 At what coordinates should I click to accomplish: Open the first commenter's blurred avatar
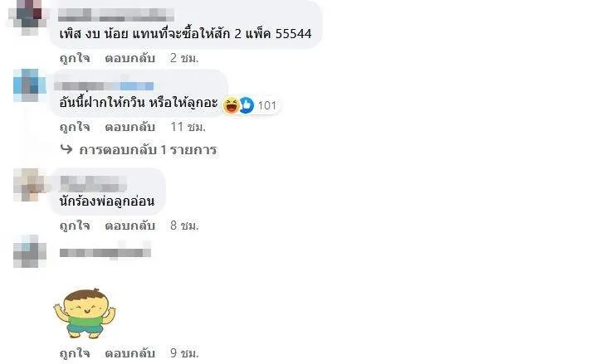29,17
